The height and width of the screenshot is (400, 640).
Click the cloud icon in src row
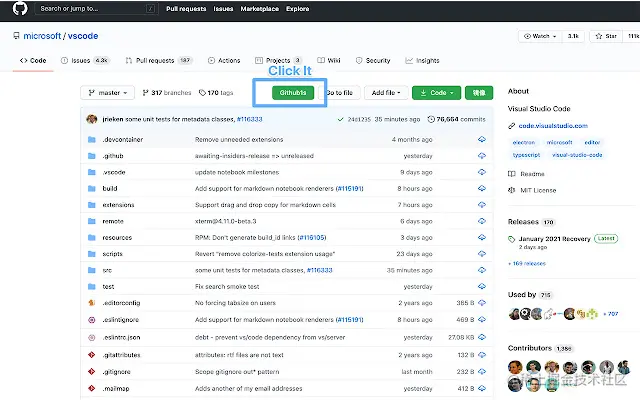coord(482,270)
